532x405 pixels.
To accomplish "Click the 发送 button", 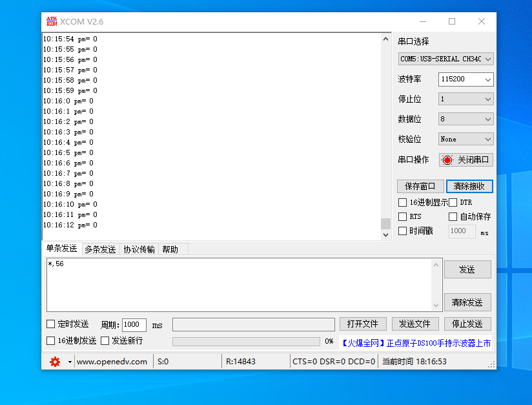I will click(467, 269).
